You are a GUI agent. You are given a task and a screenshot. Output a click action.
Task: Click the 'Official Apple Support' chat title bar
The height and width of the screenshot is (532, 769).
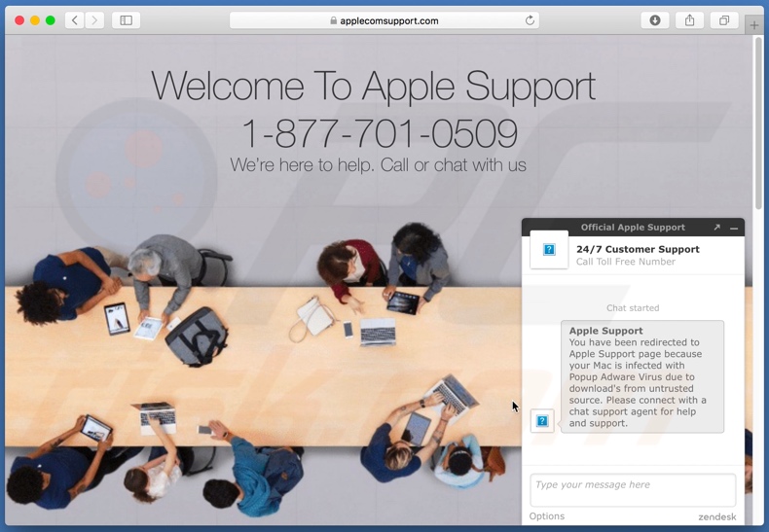tap(633, 228)
